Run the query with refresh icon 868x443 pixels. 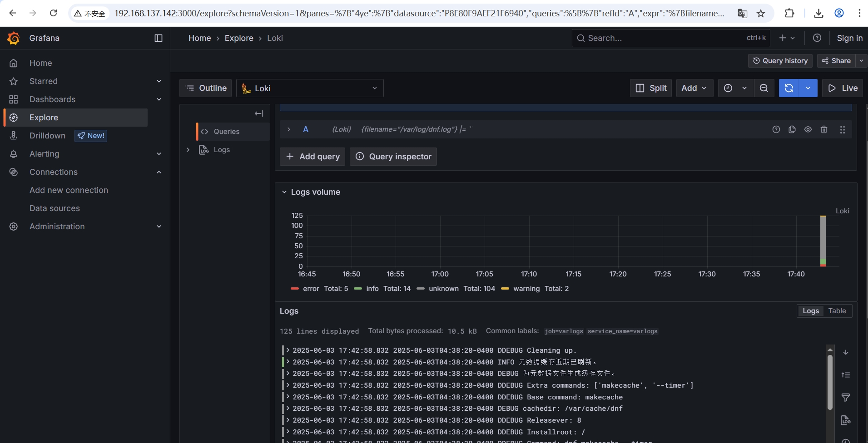[789, 88]
